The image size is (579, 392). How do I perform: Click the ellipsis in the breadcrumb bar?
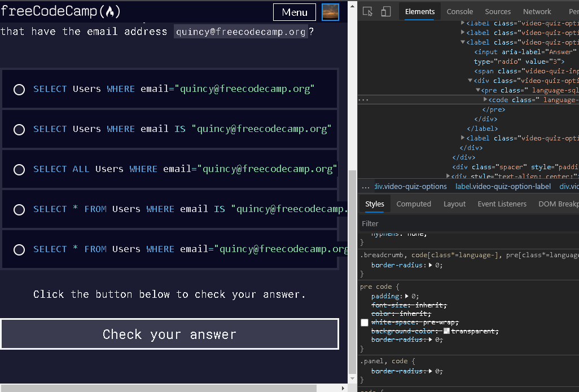pos(366,186)
